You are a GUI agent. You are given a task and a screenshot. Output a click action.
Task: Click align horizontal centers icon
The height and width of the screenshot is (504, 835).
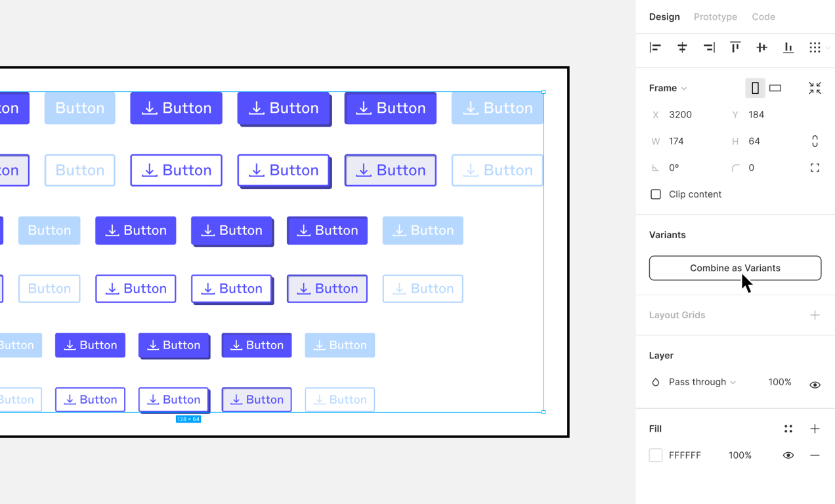(682, 47)
